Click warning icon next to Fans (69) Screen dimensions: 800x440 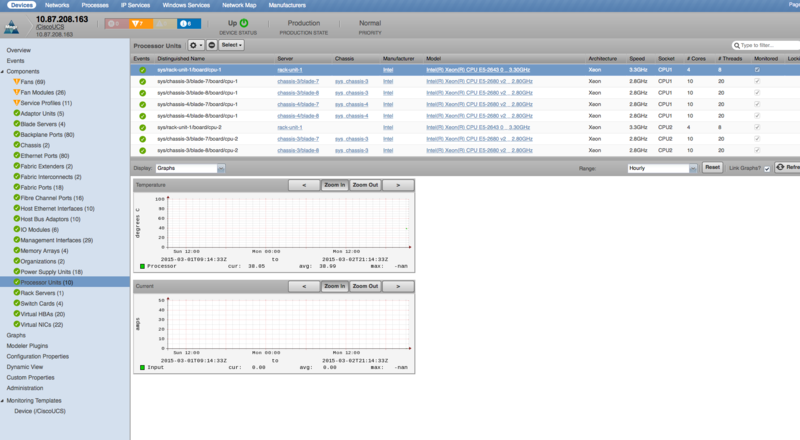(x=17, y=82)
